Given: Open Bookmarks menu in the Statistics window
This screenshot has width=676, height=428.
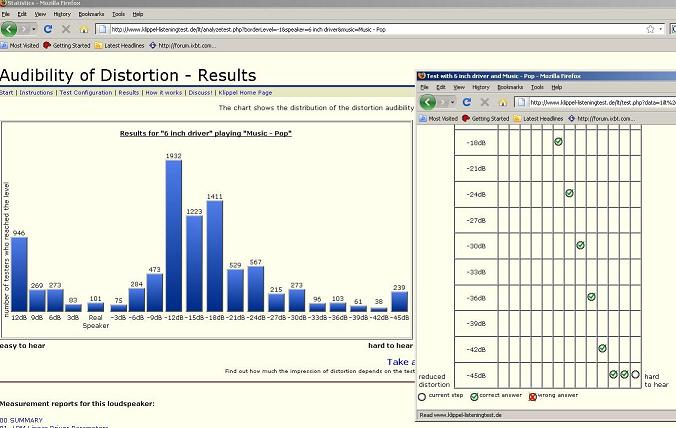Looking at the screenshot, I should pos(91,15).
